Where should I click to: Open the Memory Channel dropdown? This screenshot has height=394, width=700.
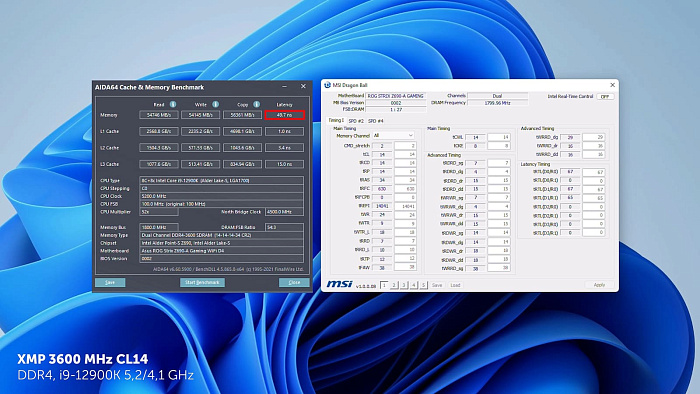[x=393, y=135]
